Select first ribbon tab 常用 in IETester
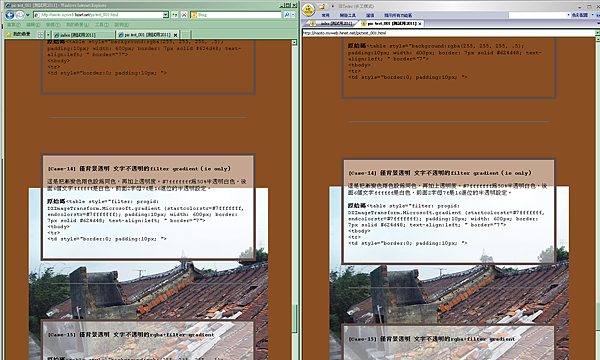 325,15
